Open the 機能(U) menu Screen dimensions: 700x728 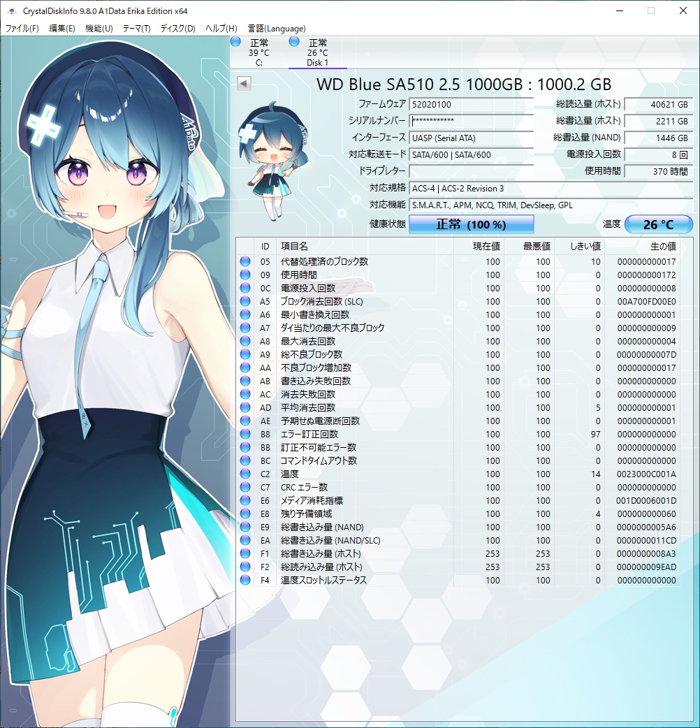(x=99, y=29)
